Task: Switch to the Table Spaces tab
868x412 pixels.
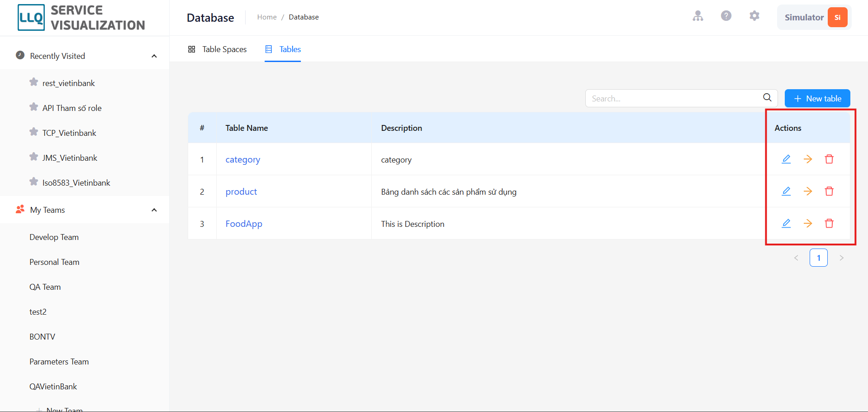Action: tap(218, 49)
